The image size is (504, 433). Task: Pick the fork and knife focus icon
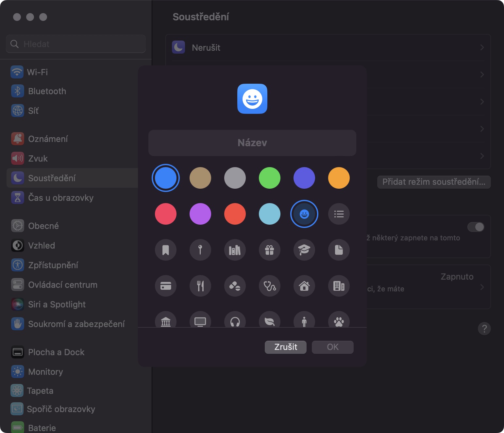coord(200,286)
